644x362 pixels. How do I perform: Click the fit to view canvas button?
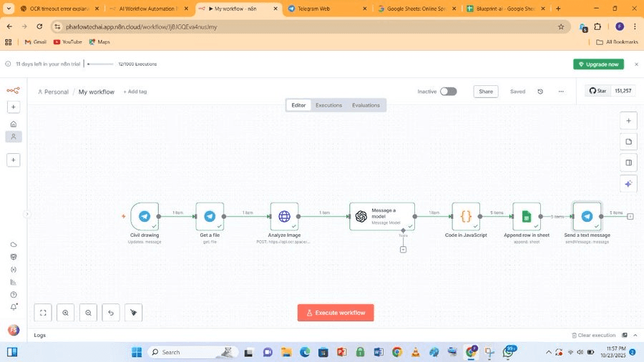pos(43,313)
